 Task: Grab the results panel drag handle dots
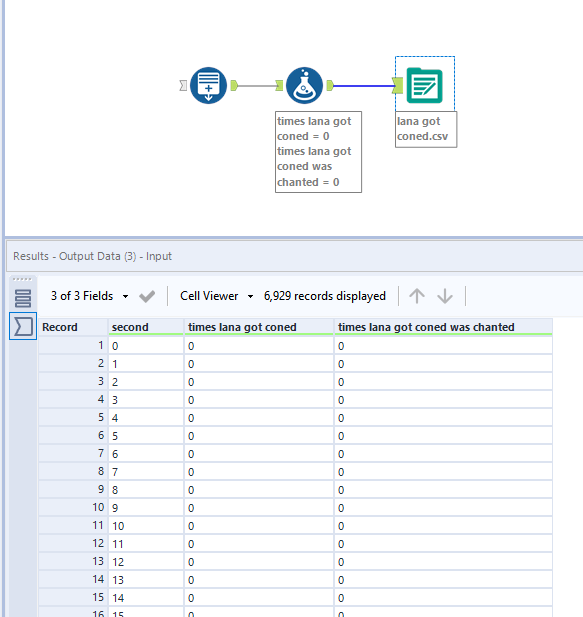pos(22,279)
